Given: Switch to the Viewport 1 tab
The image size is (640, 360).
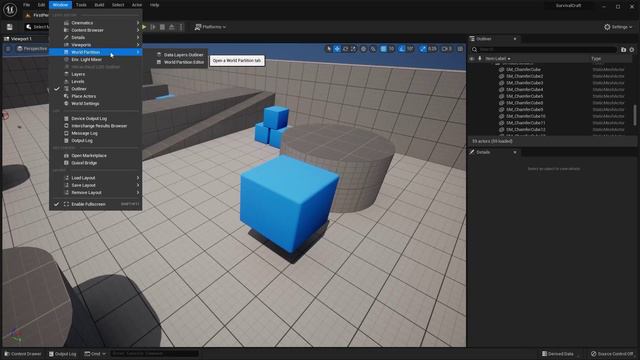Looking at the screenshot, I should click(20, 39).
